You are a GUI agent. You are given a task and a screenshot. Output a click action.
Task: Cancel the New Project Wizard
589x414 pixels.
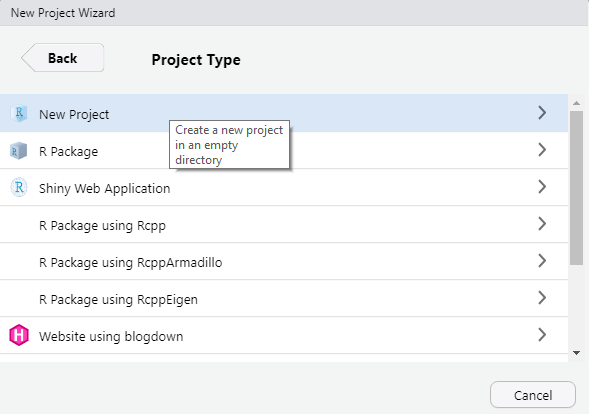tap(533, 395)
